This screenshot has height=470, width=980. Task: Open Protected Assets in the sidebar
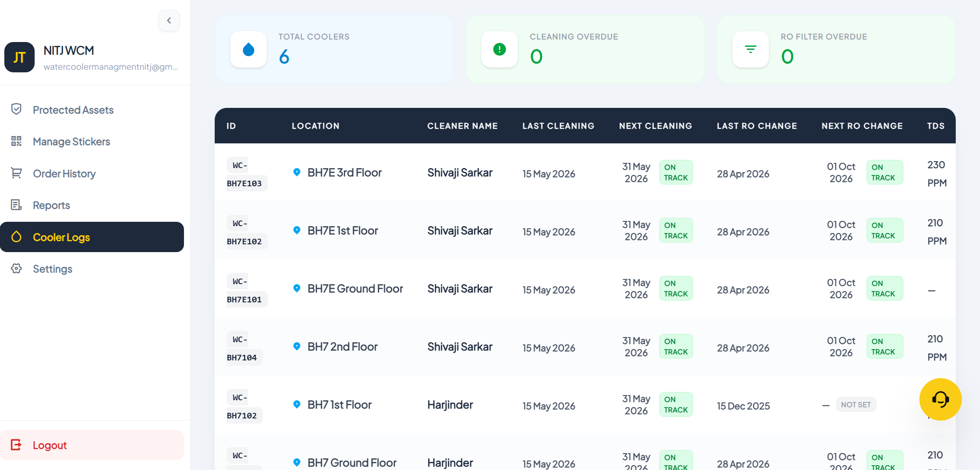[x=92, y=110]
